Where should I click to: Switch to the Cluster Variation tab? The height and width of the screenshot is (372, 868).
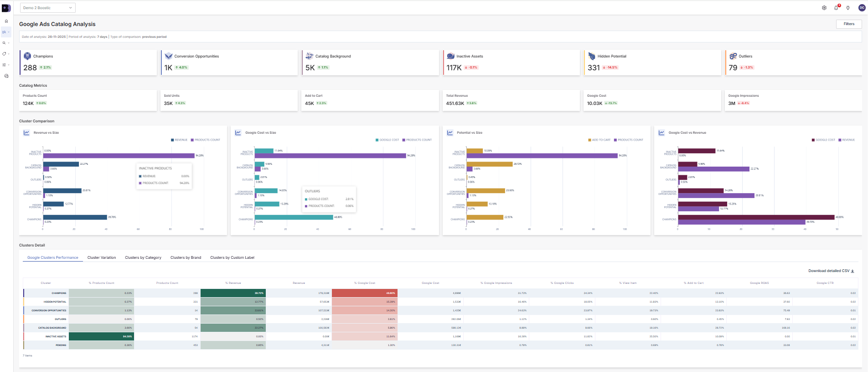click(102, 257)
